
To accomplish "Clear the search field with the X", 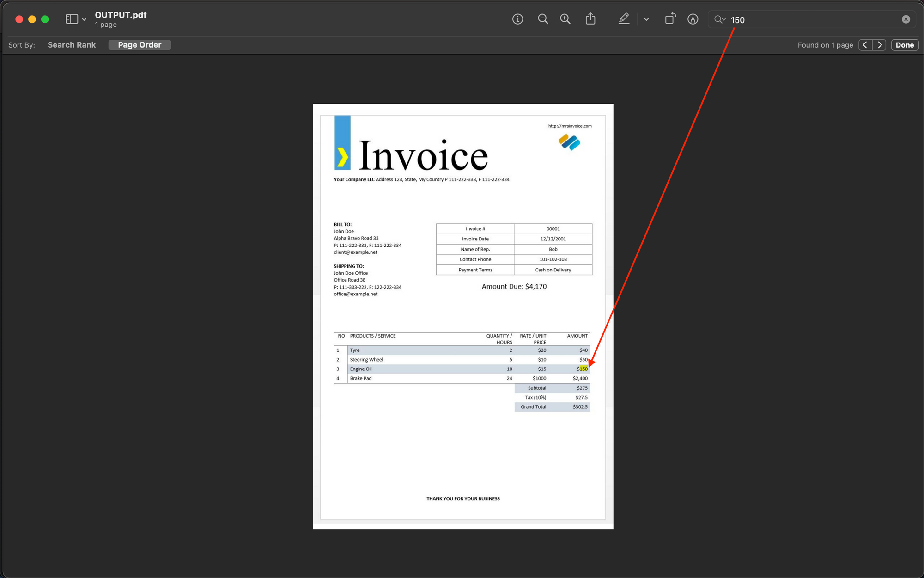I will point(906,19).
